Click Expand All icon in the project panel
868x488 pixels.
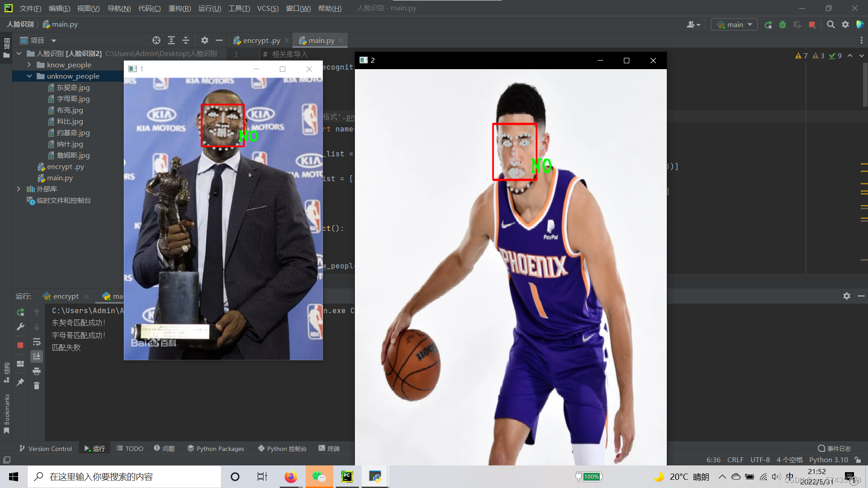click(171, 41)
